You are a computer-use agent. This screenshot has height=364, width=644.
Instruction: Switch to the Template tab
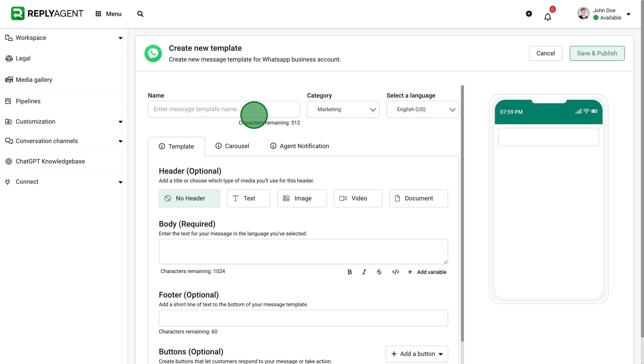(176, 146)
